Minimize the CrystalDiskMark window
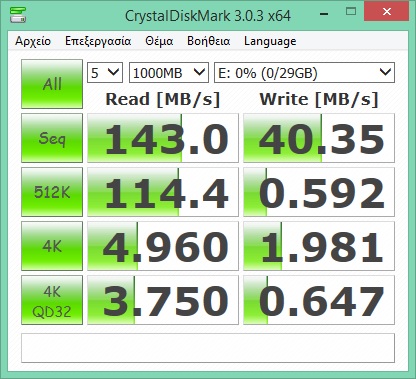This screenshot has height=379, width=416. (x=324, y=13)
